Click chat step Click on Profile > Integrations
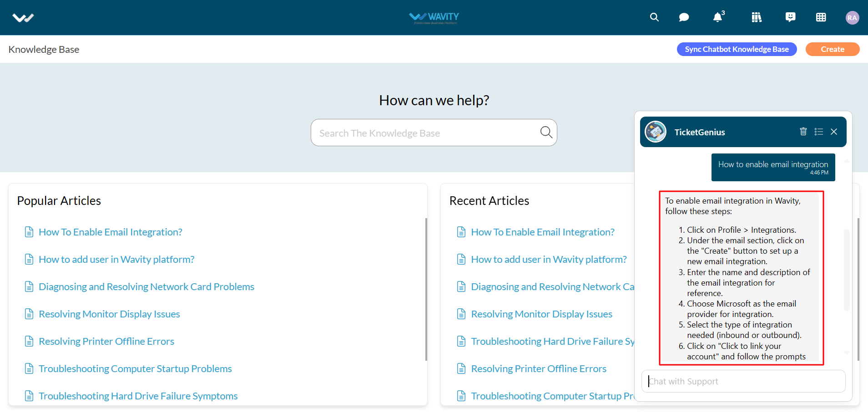 click(x=742, y=230)
